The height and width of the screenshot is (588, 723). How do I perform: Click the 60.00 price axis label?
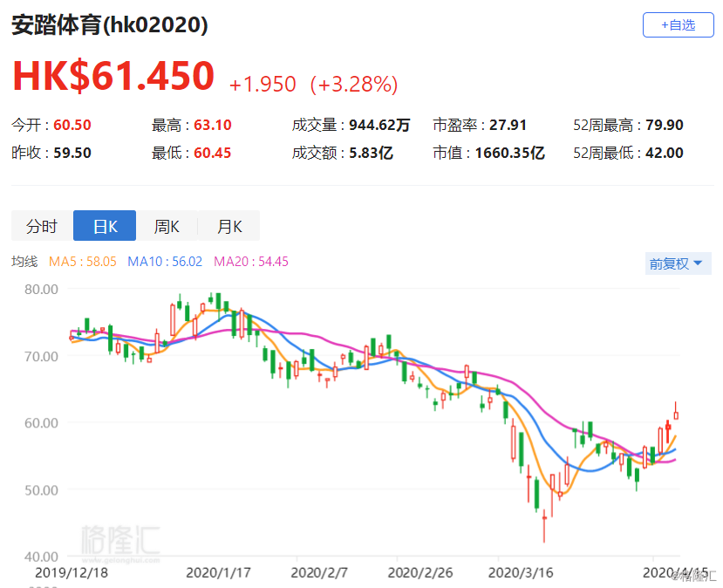tap(42, 423)
